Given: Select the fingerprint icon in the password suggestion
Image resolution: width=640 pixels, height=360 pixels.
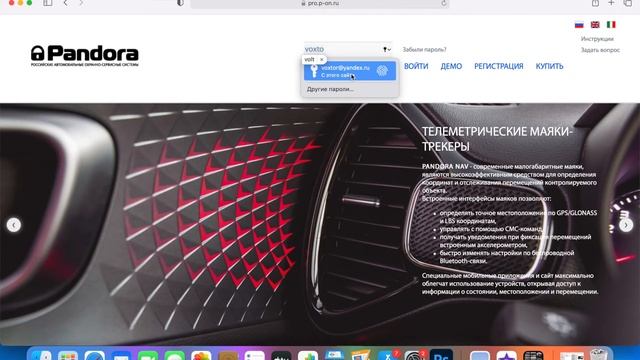Looking at the screenshot, I should pos(382,71).
